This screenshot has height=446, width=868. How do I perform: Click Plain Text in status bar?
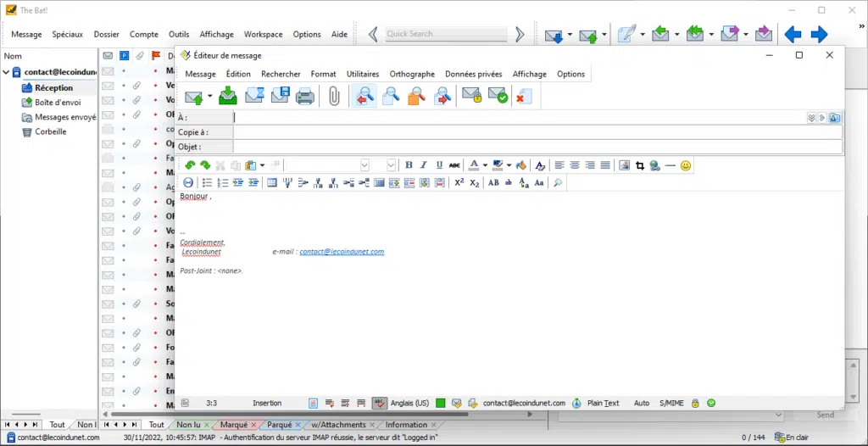click(603, 403)
